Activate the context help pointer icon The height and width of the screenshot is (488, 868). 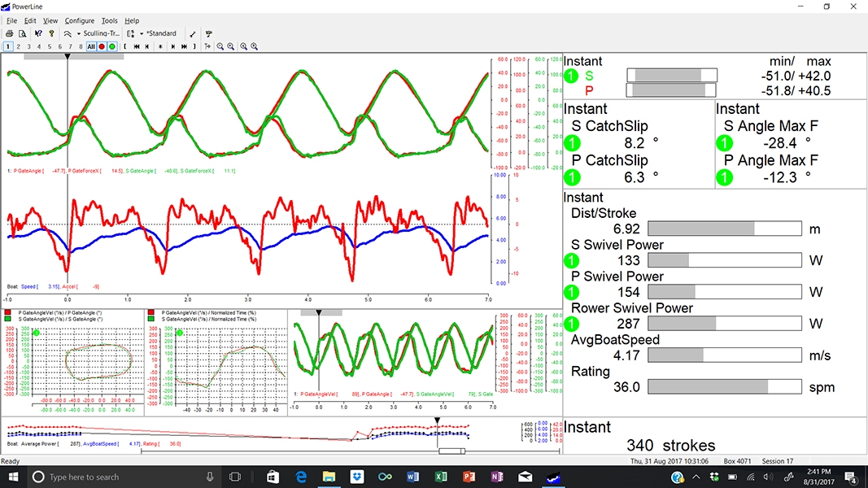tap(38, 33)
